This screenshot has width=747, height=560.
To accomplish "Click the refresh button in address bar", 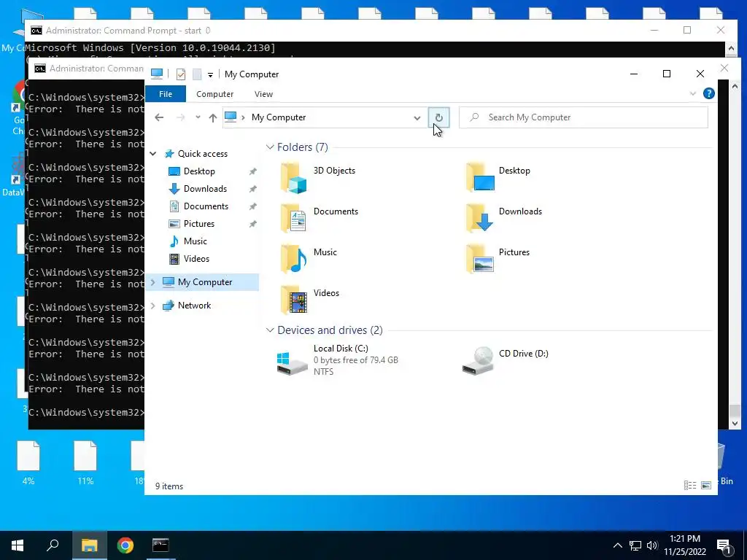I will 438,117.
